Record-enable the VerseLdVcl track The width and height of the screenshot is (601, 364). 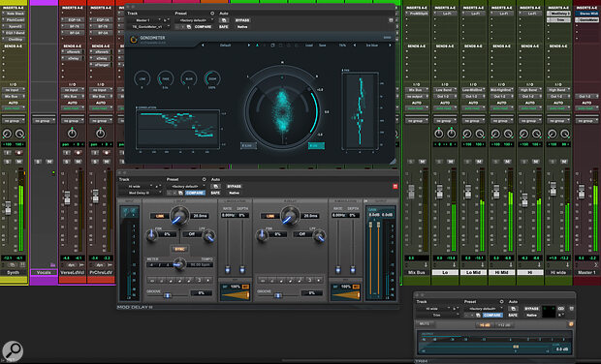(x=78, y=153)
